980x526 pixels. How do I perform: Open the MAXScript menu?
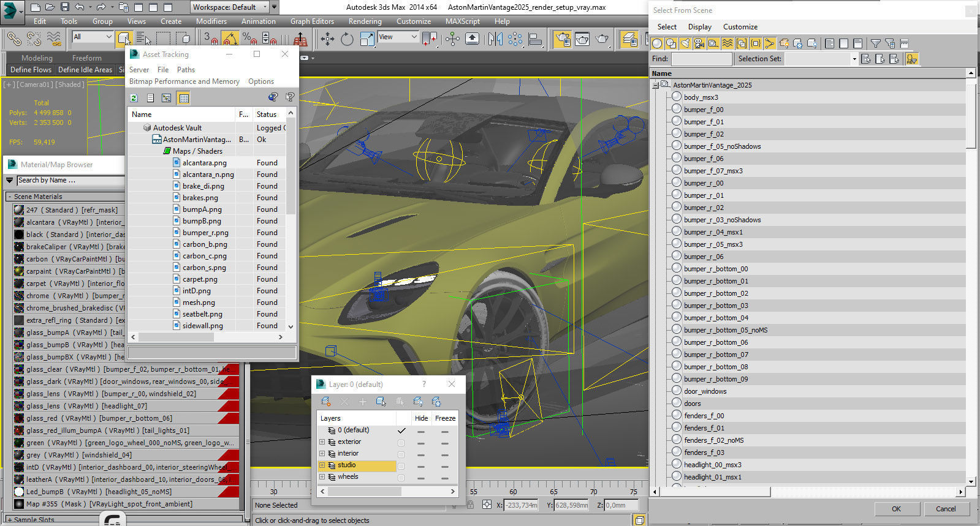[463, 21]
